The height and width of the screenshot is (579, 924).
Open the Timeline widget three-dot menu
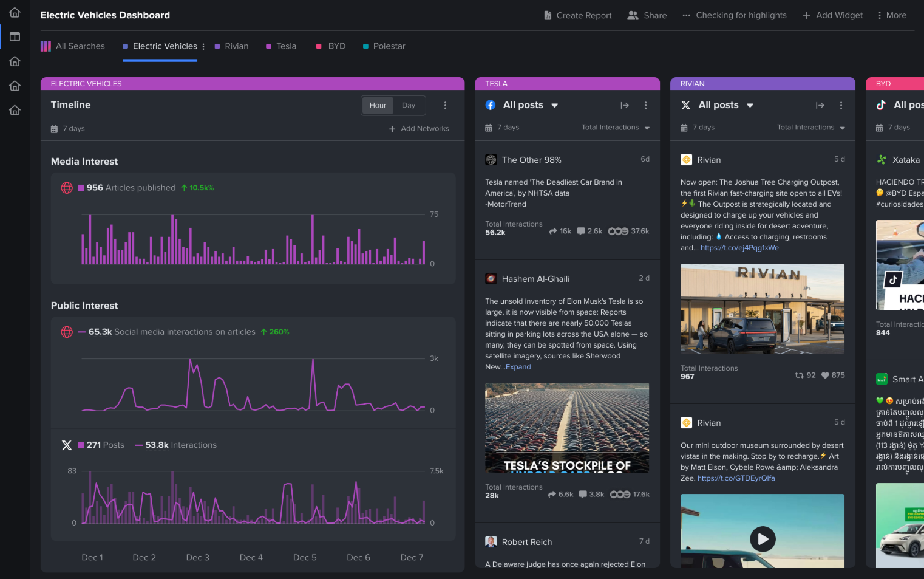[445, 105]
